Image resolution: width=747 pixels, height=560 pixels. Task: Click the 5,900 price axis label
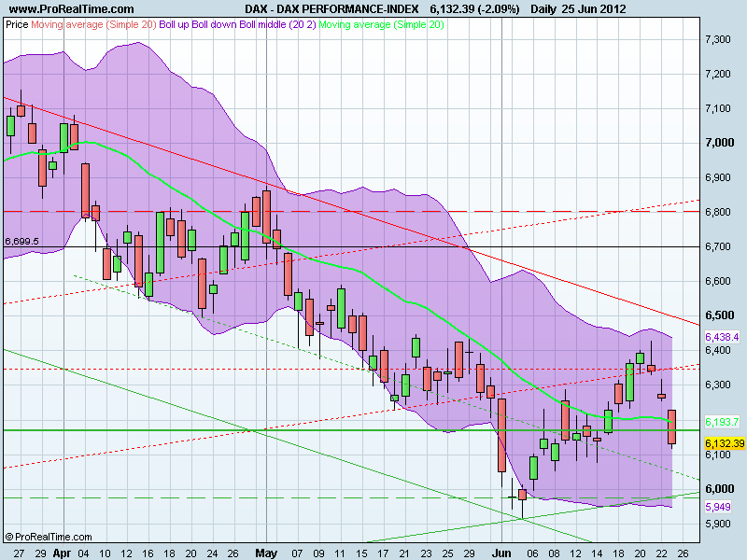click(x=717, y=524)
